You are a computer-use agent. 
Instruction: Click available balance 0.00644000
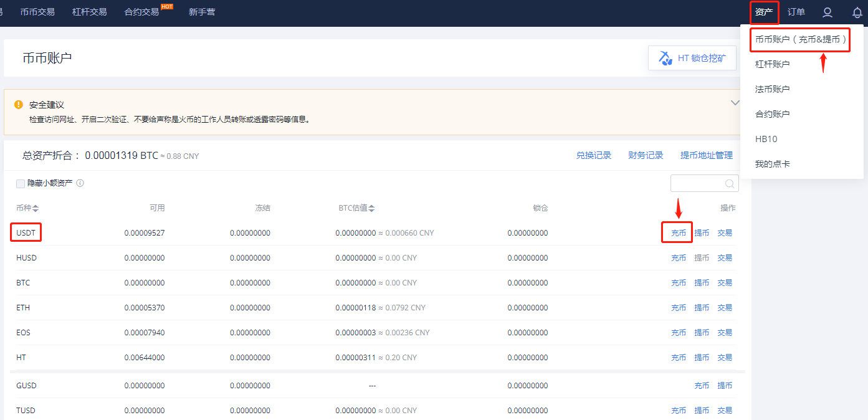[x=145, y=358]
